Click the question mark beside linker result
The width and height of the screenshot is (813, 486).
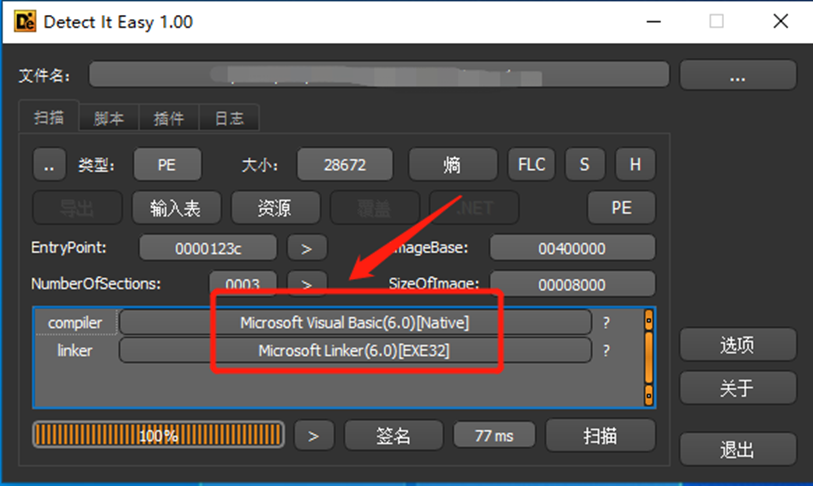pos(605,351)
